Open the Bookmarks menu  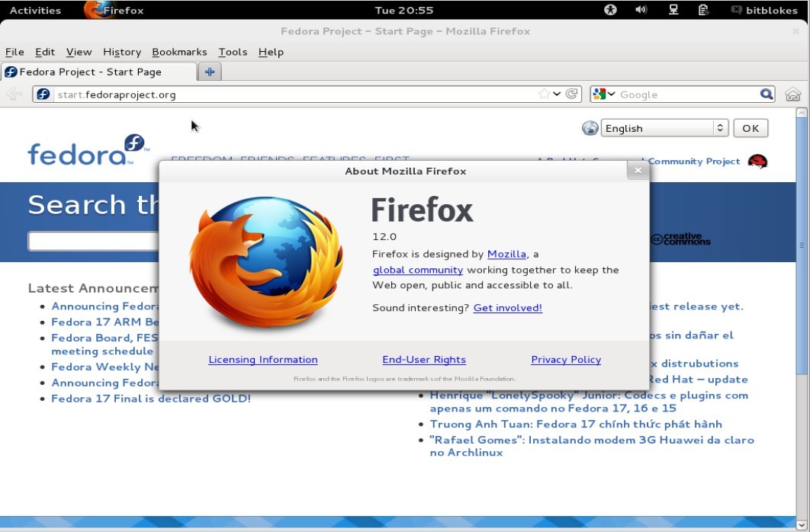[x=179, y=52]
